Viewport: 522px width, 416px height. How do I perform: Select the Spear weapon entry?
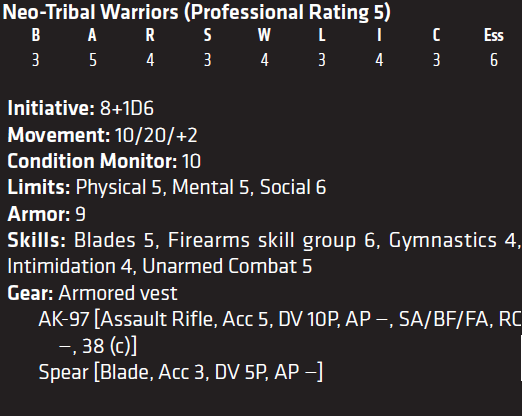point(181,372)
